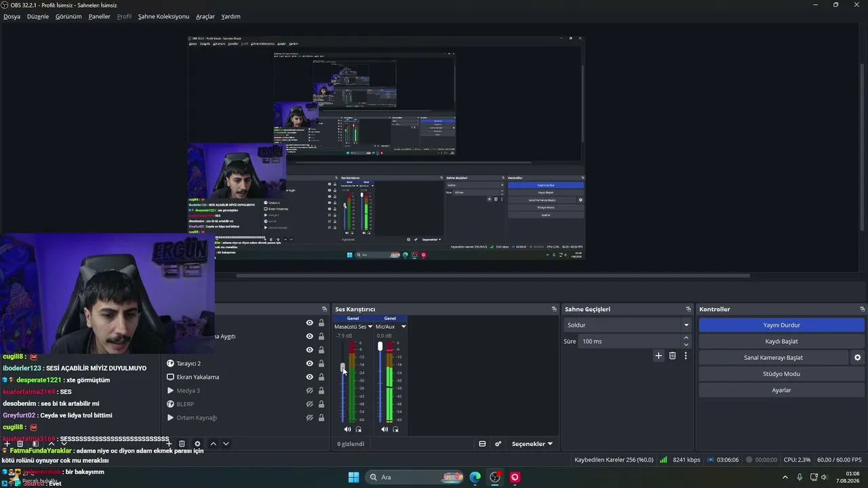
Task: Show hidden system tray icons chevron
Action: [x=785, y=477]
